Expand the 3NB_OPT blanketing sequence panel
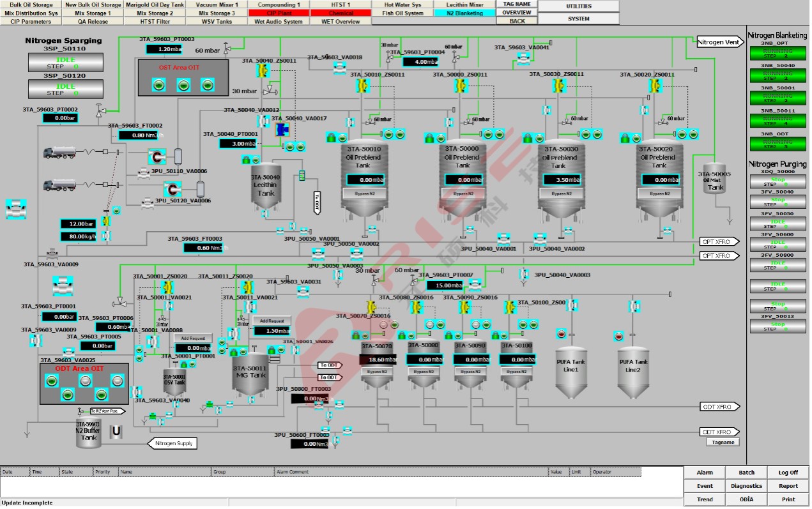The width and height of the screenshot is (812, 509). point(778,53)
